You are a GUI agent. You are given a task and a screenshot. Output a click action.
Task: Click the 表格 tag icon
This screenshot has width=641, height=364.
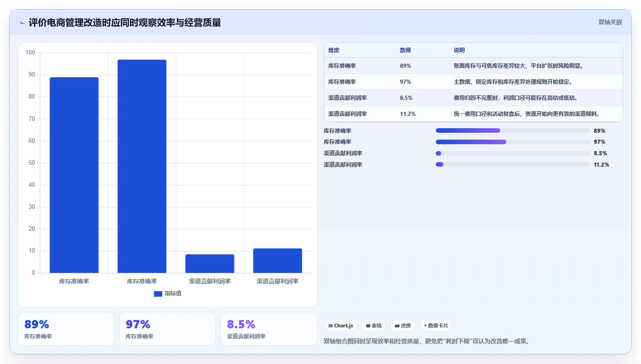368,326
